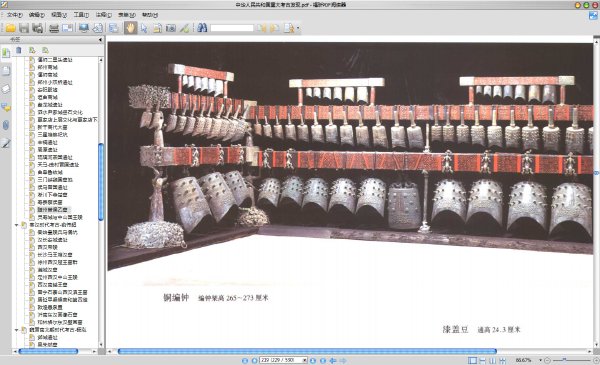Go to the last page button
Screen dimensions: 600x365
tap(323, 360)
